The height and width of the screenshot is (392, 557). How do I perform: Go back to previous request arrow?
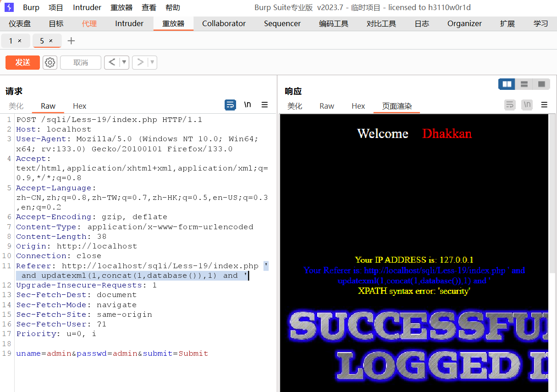pyautogui.click(x=112, y=62)
